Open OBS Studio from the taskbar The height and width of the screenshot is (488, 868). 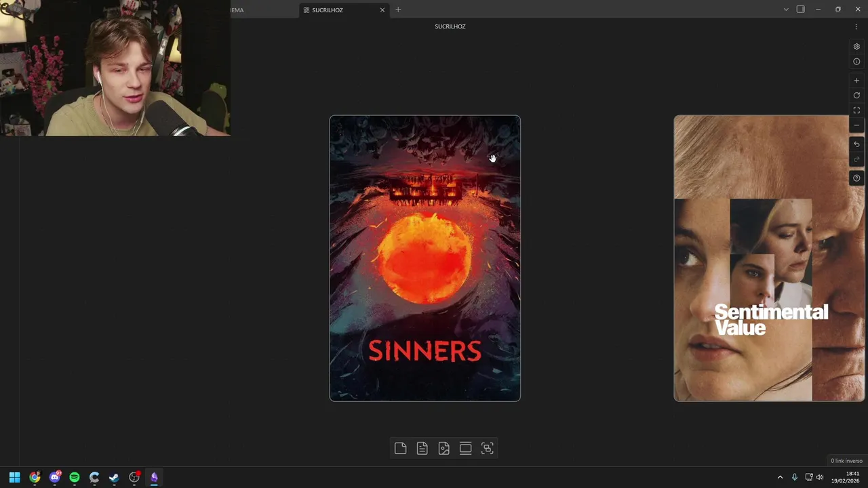(134, 477)
